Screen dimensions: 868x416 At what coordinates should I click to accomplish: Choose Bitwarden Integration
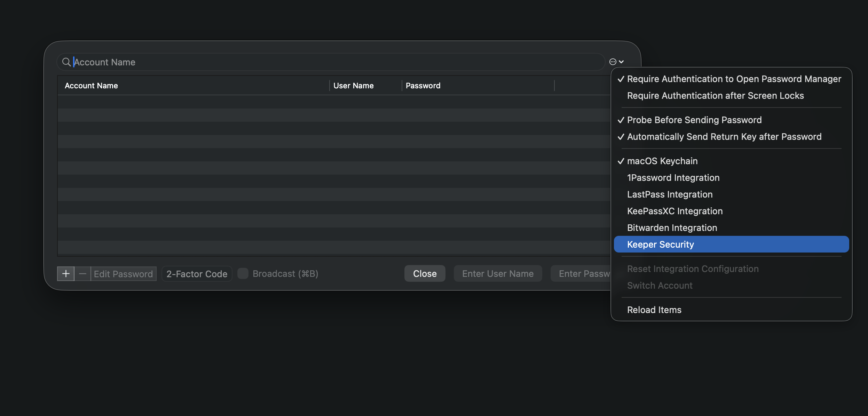pos(672,228)
